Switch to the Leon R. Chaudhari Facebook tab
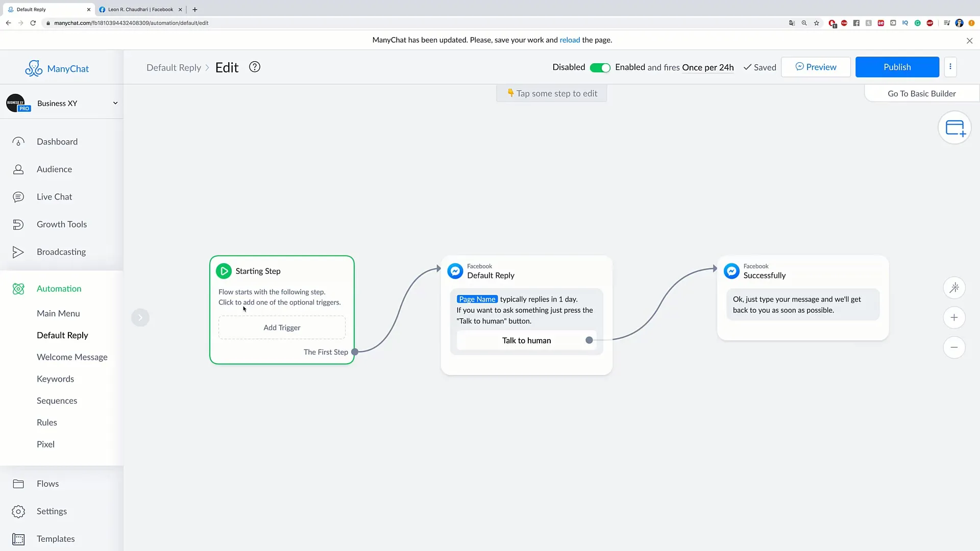Image resolution: width=980 pixels, height=551 pixels. 140,9
